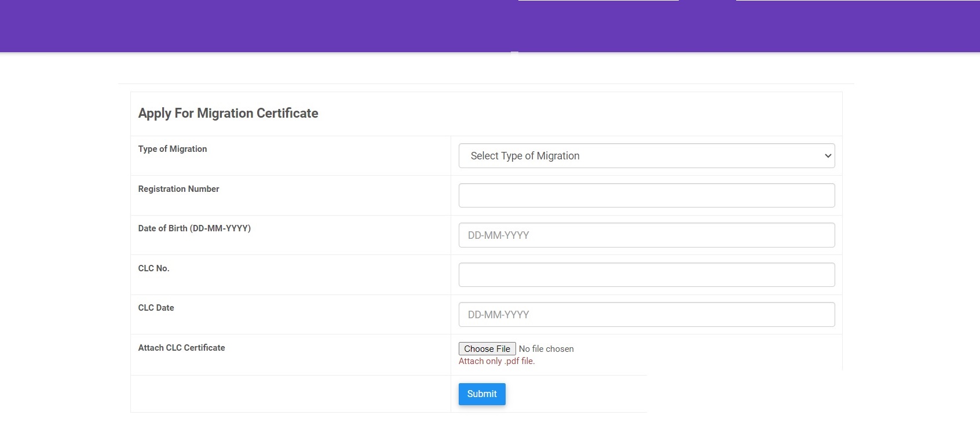Select the Date of Birth (DD-MM-YYYY) label
Image resolution: width=980 pixels, height=422 pixels.
(x=194, y=228)
